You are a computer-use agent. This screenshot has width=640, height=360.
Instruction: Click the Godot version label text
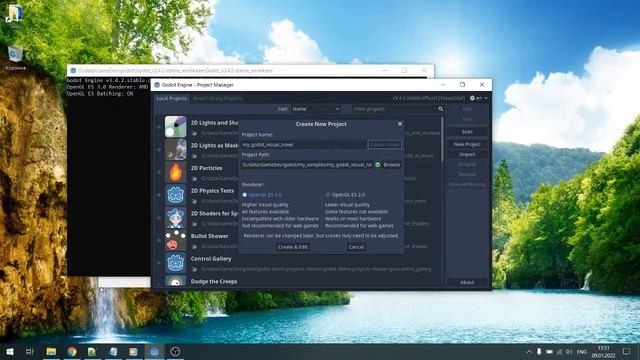pos(429,98)
